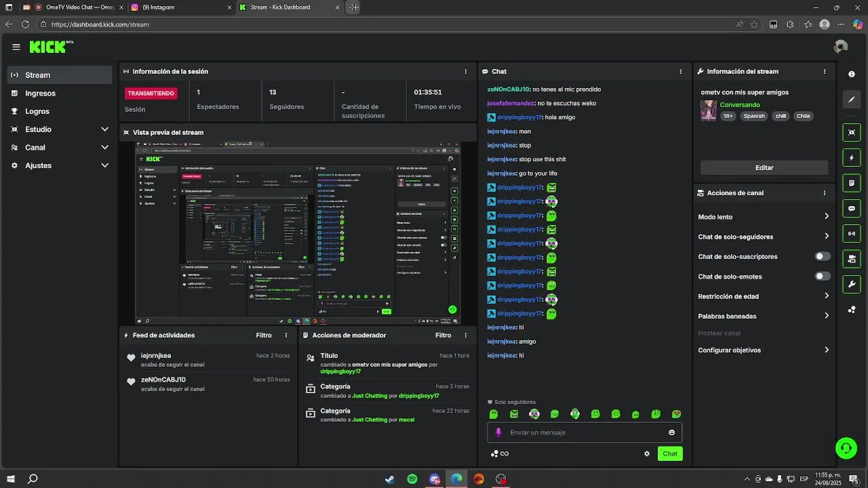Click the points infinity icon below message box

500,454
